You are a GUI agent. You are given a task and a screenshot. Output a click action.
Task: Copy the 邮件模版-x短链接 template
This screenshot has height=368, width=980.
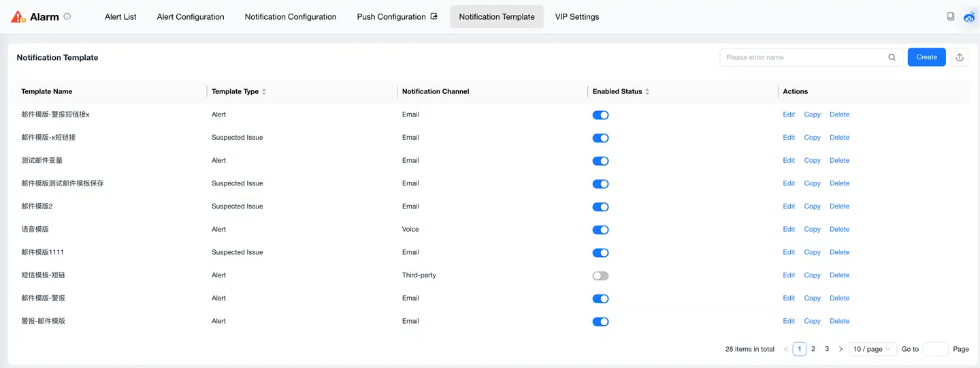pyautogui.click(x=813, y=138)
